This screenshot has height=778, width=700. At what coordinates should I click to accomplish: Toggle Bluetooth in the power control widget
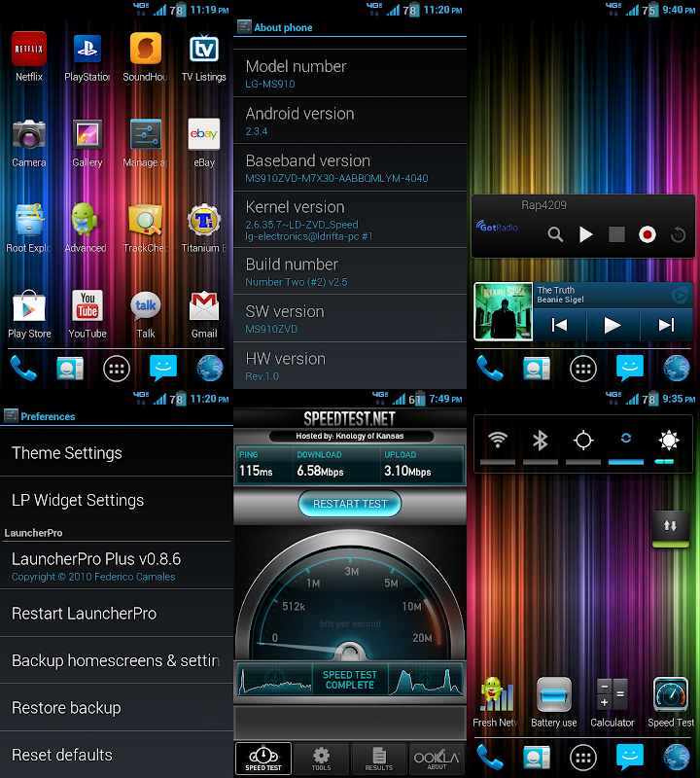[541, 442]
